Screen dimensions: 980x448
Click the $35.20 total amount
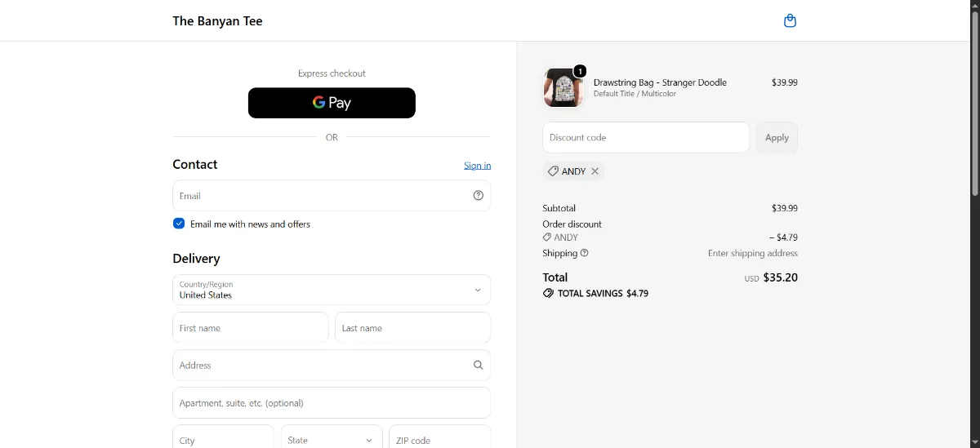[781, 277]
